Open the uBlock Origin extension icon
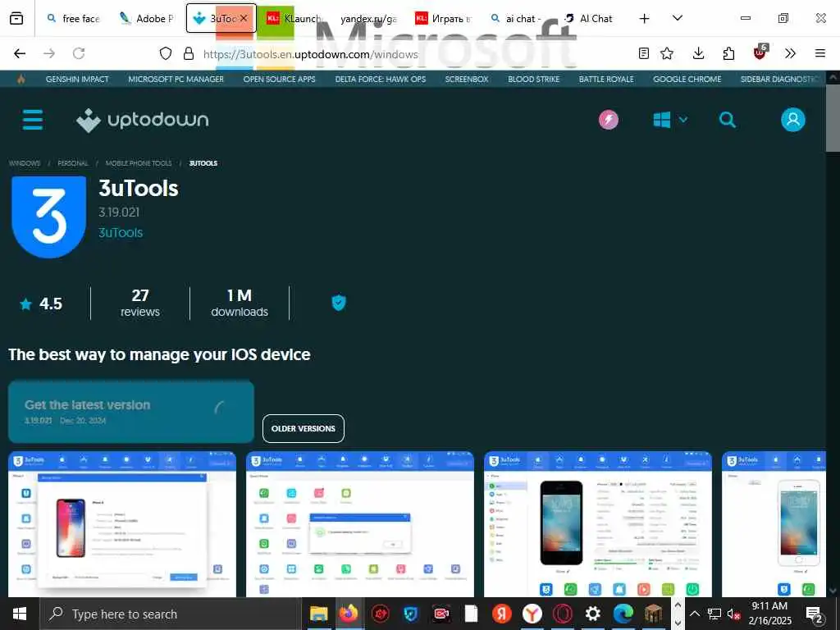The height and width of the screenshot is (630, 840). (x=760, y=52)
